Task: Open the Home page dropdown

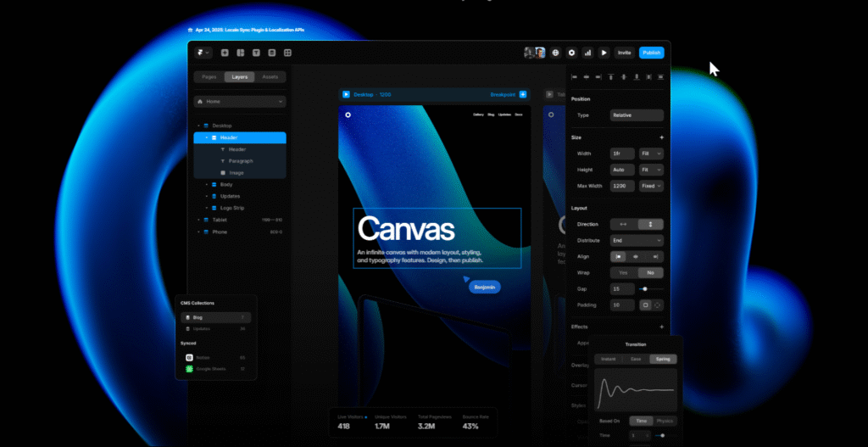Action: 241,102
